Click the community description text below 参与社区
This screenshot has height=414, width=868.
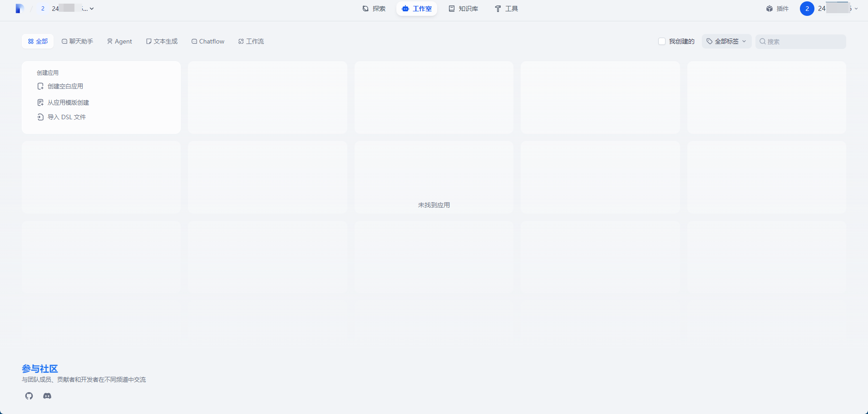click(84, 380)
